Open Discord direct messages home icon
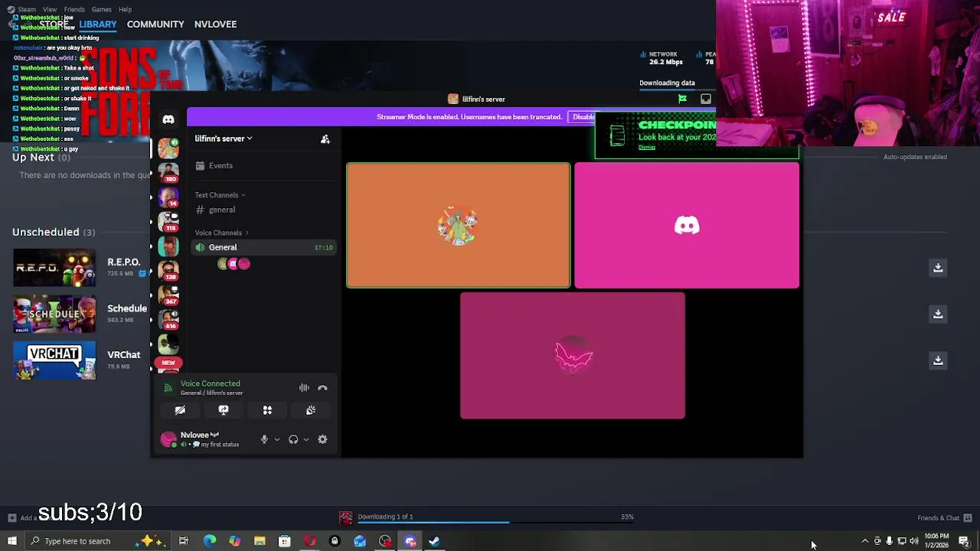Viewport: 980px width, 551px height. (168, 119)
